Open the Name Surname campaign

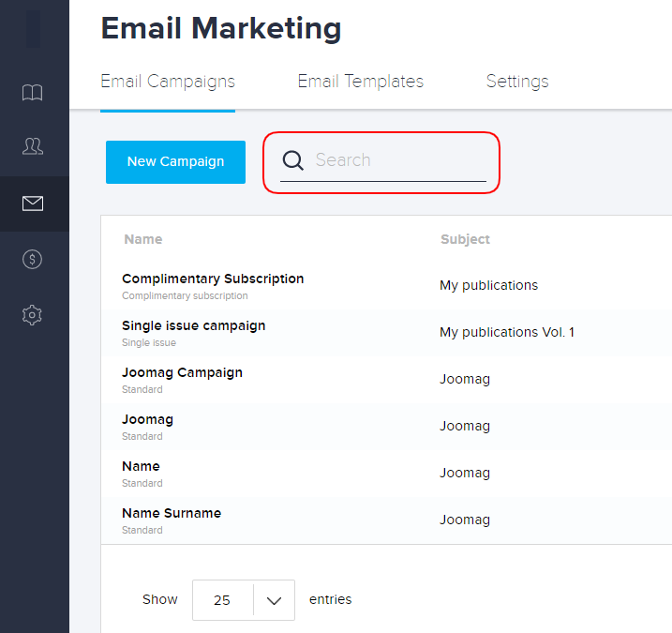pos(172,513)
